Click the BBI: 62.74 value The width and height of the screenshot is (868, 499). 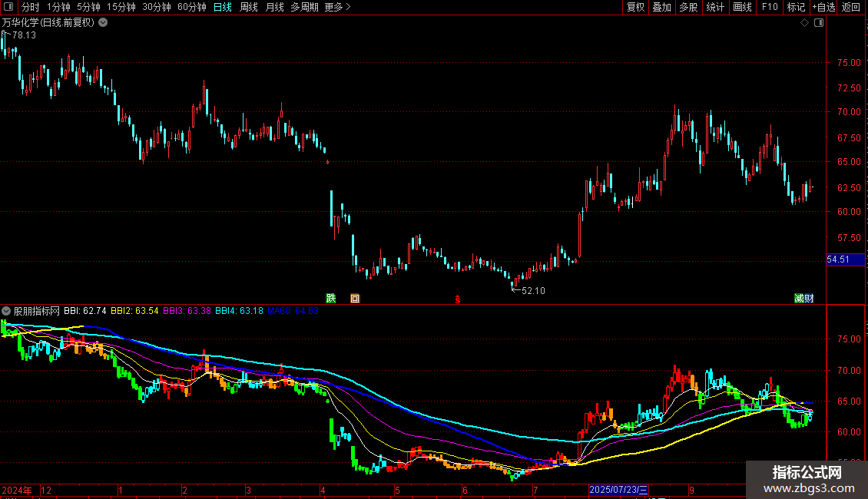click(x=84, y=311)
